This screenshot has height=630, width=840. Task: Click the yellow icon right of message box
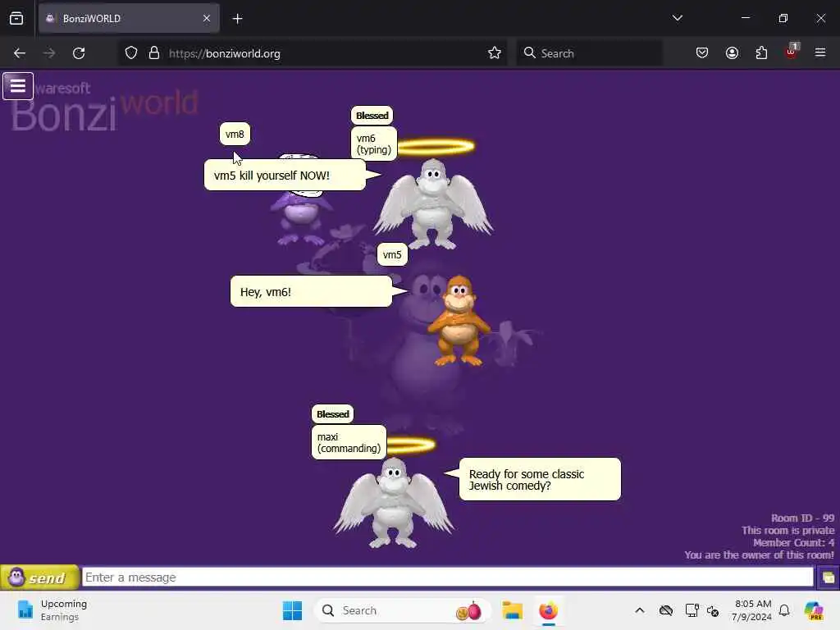pos(829,577)
